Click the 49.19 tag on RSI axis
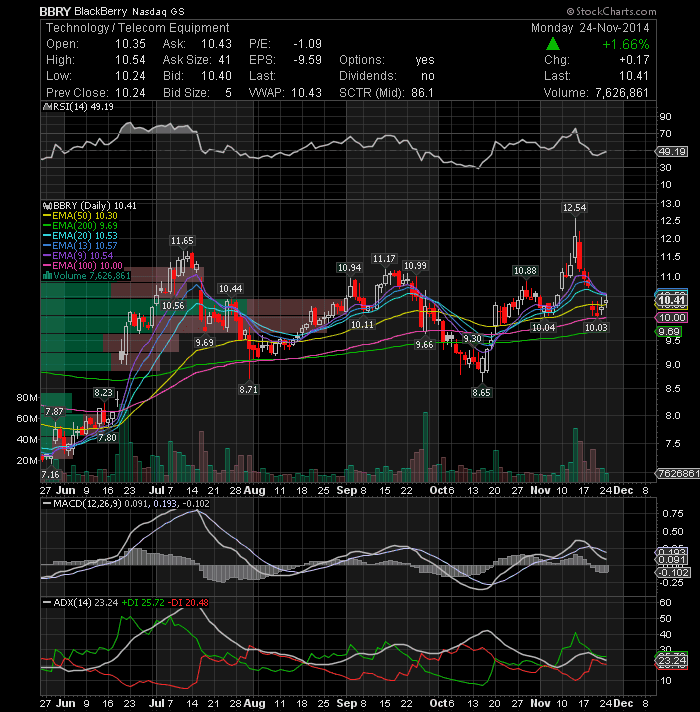Image resolution: width=700 pixels, height=712 pixels. 672,152
